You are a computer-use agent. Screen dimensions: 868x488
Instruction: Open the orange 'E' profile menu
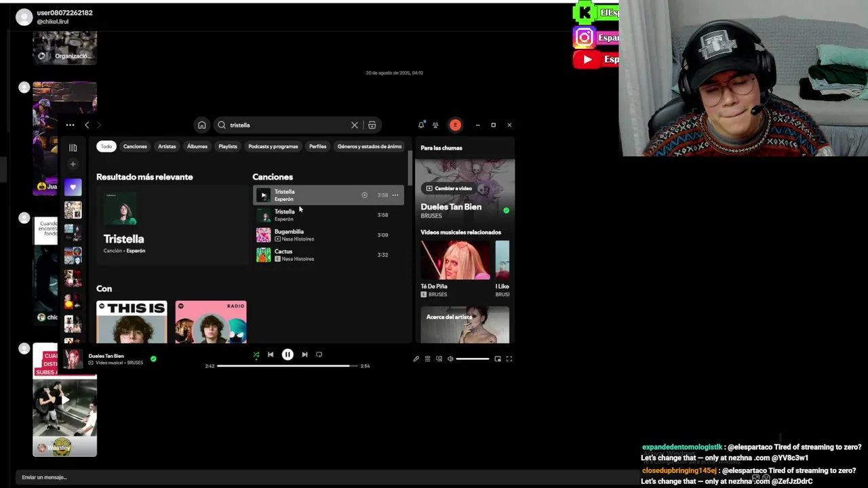pos(455,125)
